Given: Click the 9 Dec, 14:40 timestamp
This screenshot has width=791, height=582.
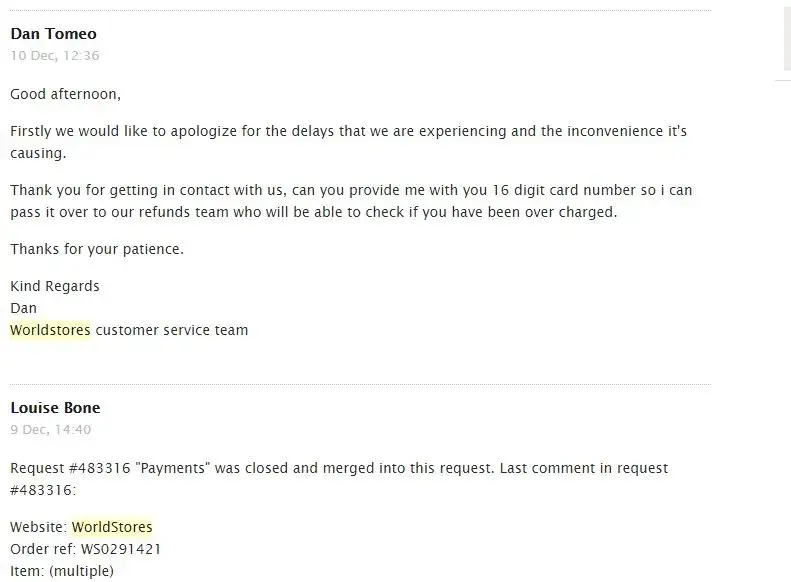Looking at the screenshot, I should (x=50, y=430).
